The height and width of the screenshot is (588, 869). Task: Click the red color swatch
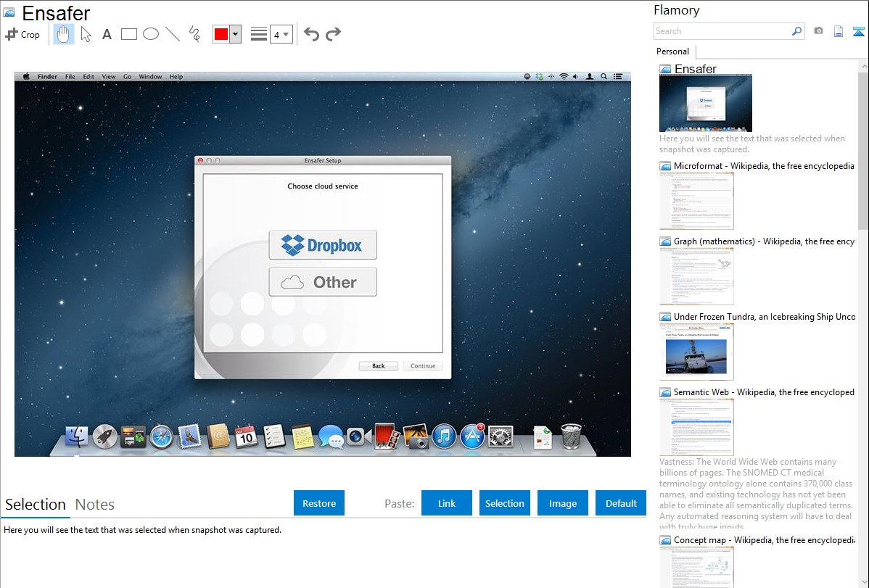click(221, 34)
